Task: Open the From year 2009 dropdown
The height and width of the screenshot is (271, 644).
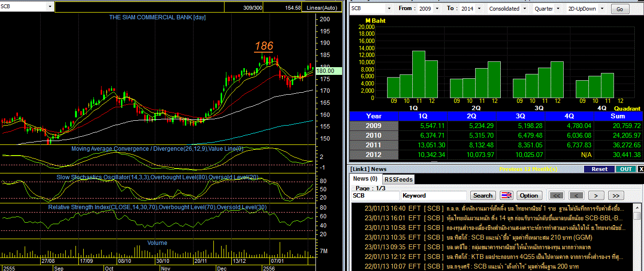Action: (437, 9)
